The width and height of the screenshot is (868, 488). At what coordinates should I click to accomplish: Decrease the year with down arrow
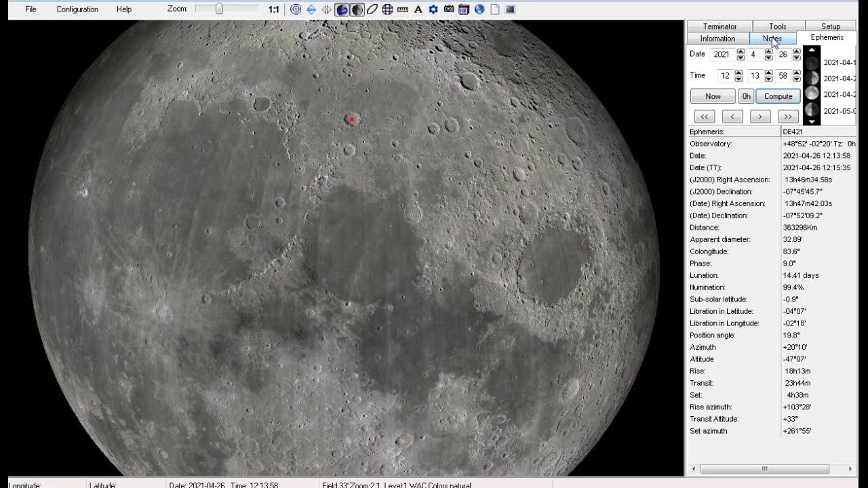tap(740, 58)
